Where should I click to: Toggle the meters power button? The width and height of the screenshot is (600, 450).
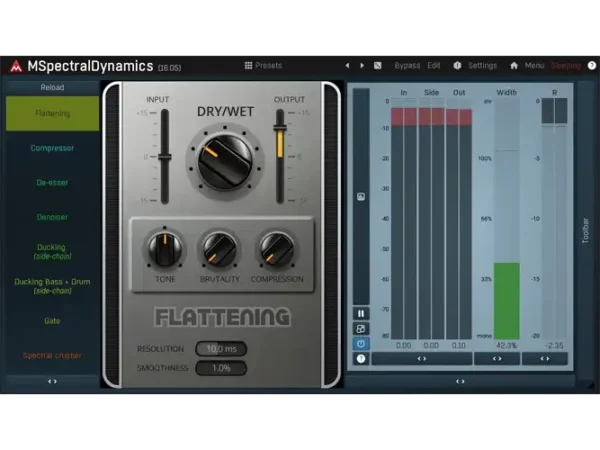361,344
